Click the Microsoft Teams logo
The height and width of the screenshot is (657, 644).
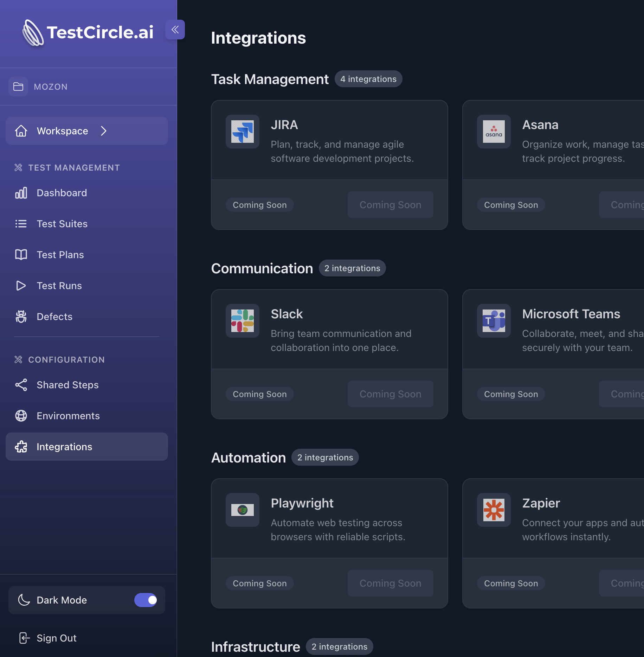(x=494, y=321)
